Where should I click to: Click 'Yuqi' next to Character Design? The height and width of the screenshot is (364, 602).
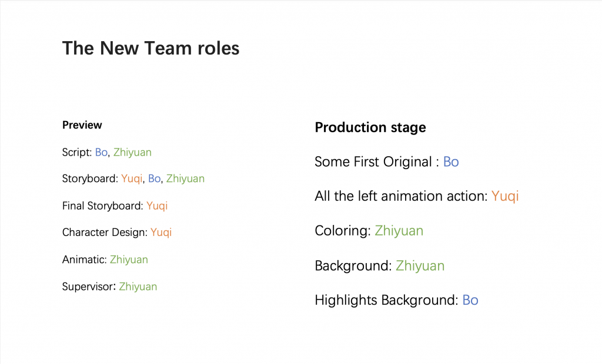click(x=161, y=232)
